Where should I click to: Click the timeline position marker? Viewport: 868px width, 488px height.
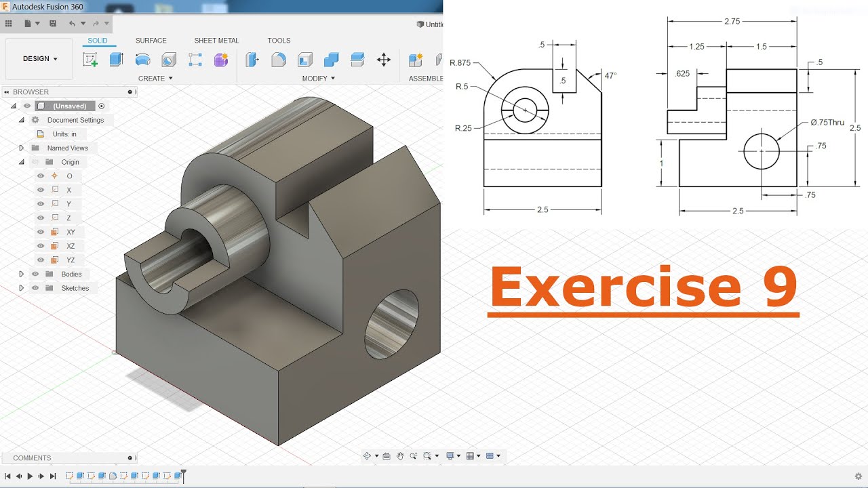coord(183,476)
